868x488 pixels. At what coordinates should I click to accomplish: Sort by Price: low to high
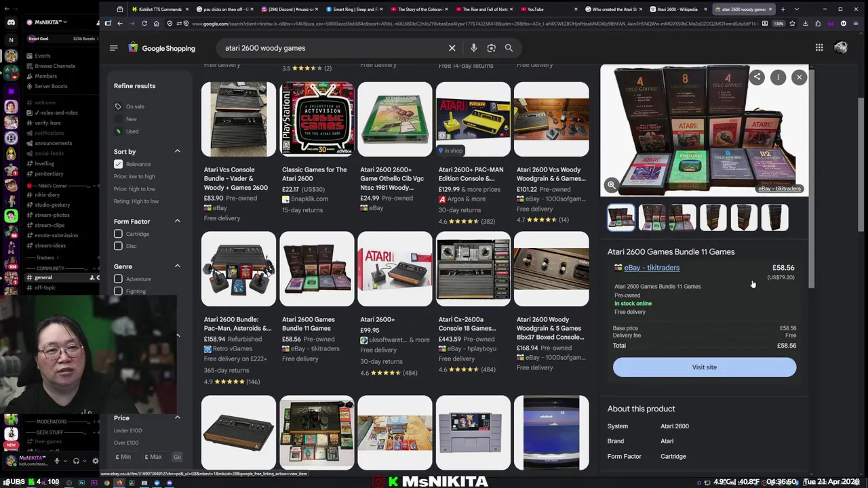pos(134,176)
